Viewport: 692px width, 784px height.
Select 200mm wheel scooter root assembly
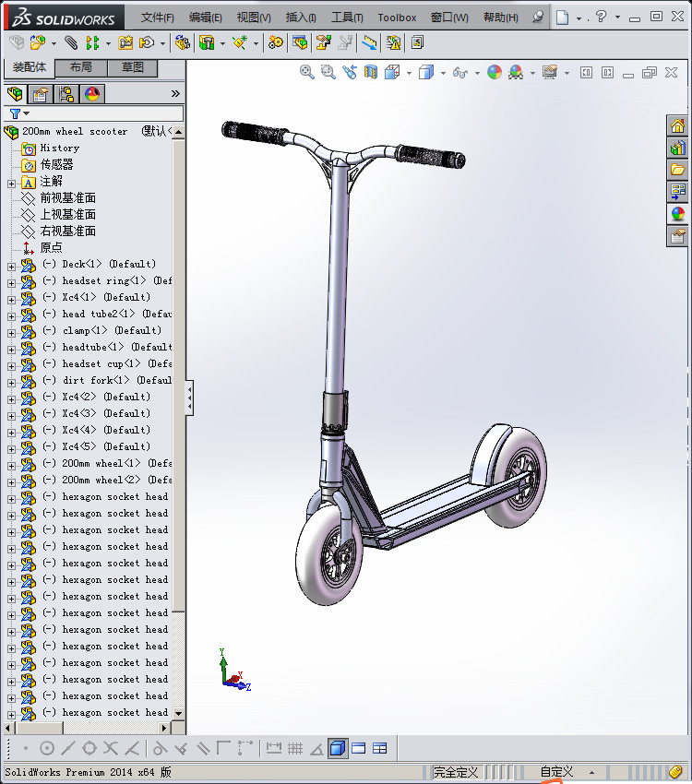(75, 132)
